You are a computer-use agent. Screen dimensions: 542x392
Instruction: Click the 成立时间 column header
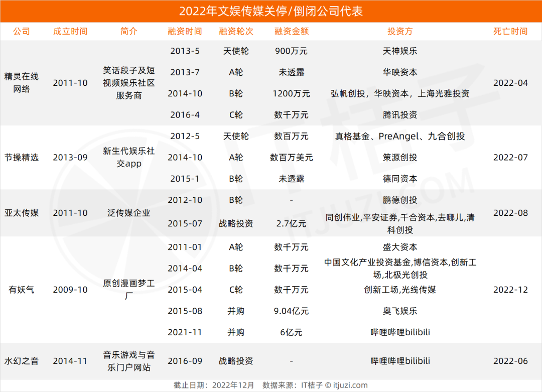pyautogui.click(x=70, y=32)
